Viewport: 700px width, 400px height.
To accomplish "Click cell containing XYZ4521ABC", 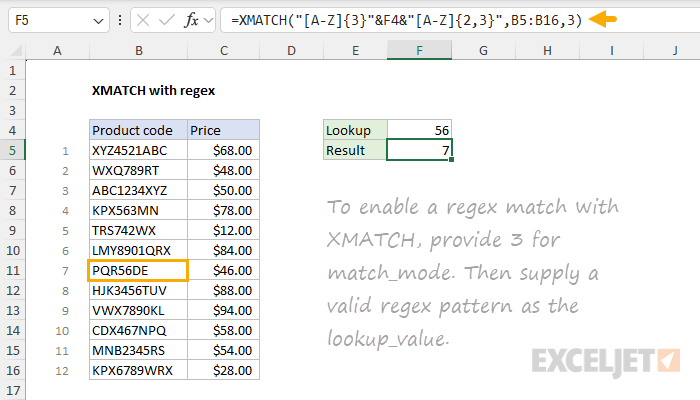I will tap(138, 150).
